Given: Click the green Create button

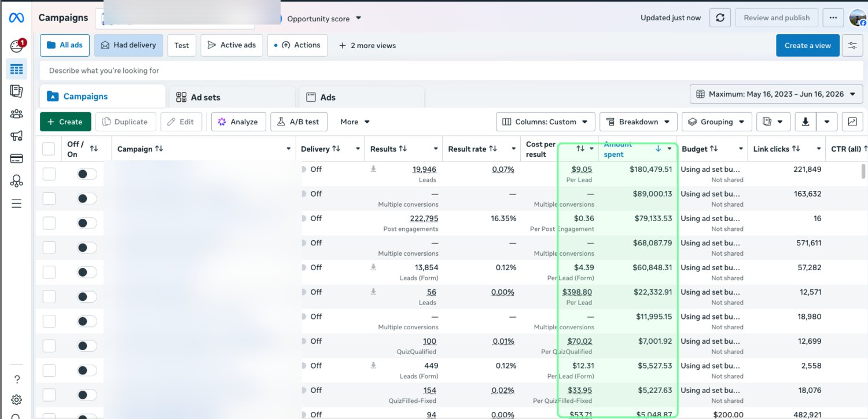Looking at the screenshot, I should [65, 122].
